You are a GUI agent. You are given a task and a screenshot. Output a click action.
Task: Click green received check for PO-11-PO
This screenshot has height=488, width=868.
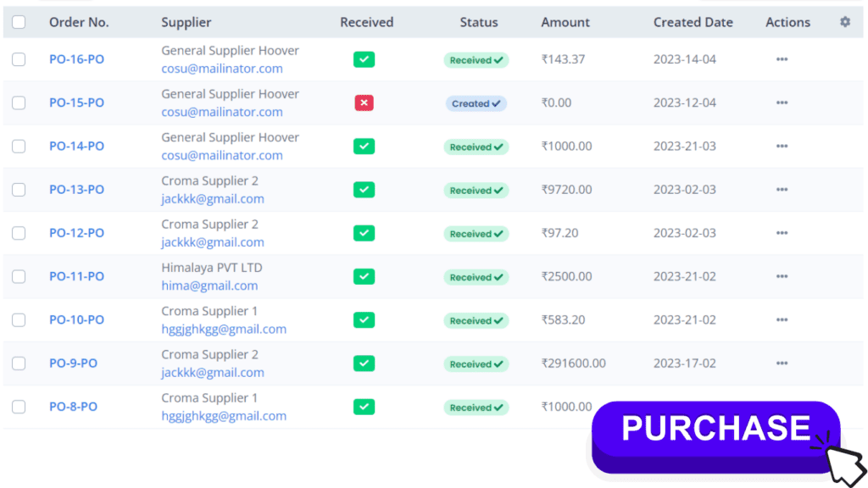[364, 277]
